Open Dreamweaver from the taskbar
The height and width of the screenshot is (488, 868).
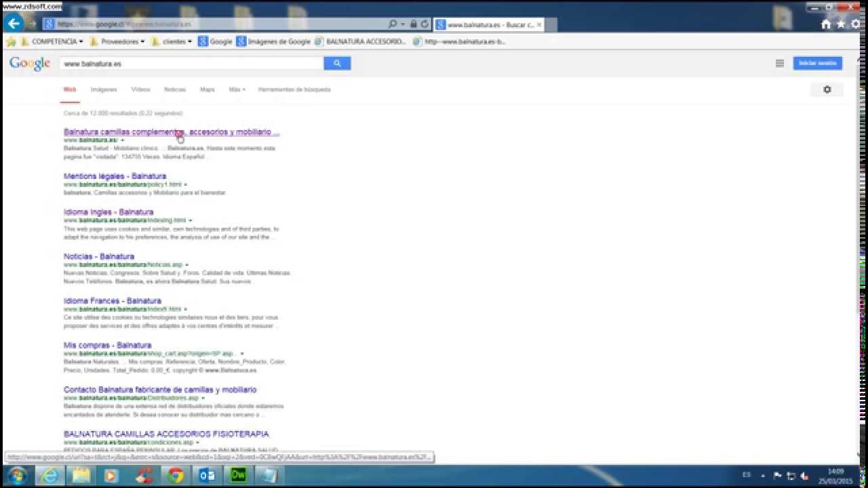[x=239, y=476]
